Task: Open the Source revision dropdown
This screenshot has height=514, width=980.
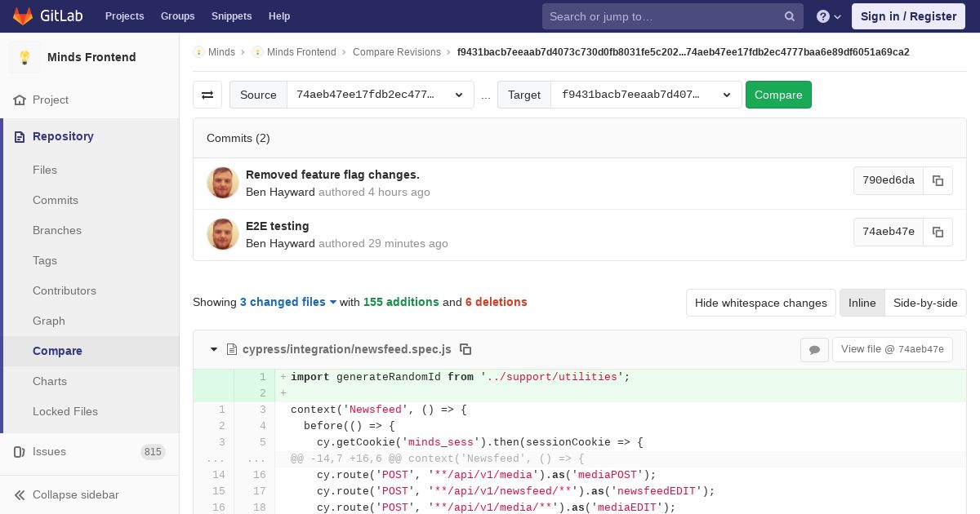Action: pyautogui.click(x=381, y=95)
